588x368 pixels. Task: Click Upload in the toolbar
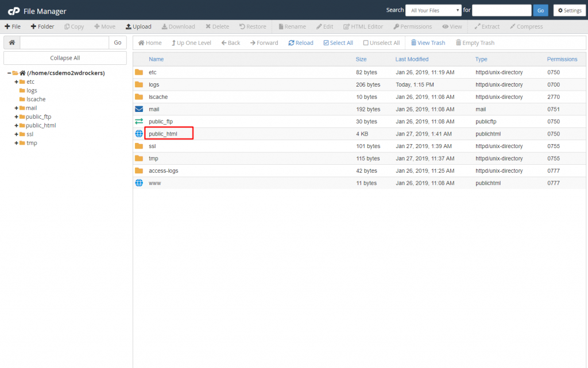(x=138, y=26)
